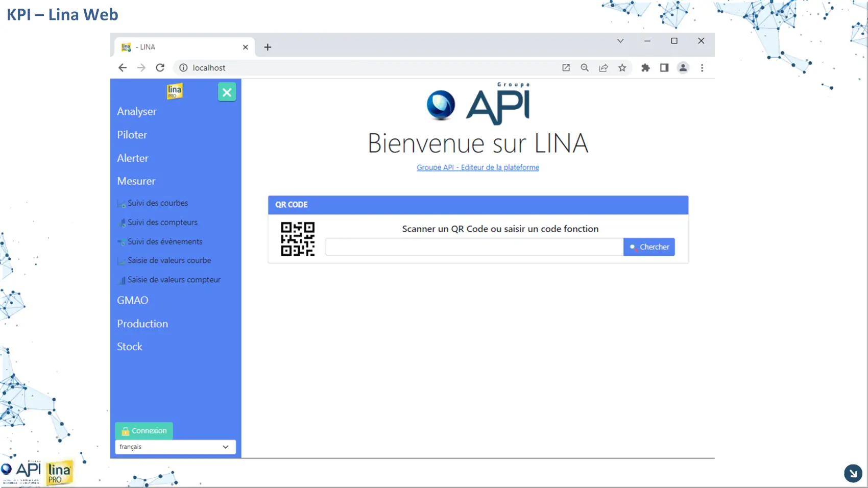Viewport: 868px width, 488px height.
Task: Click the Saisie de valeurs courbe icon
Action: point(122,261)
